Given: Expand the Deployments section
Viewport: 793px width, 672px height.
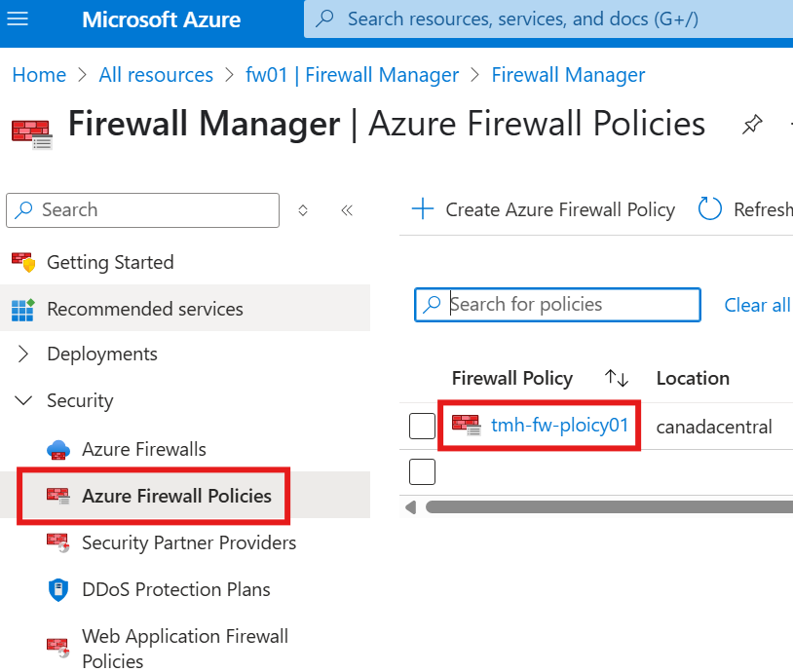Looking at the screenshot, I should (x=23, y=355).
